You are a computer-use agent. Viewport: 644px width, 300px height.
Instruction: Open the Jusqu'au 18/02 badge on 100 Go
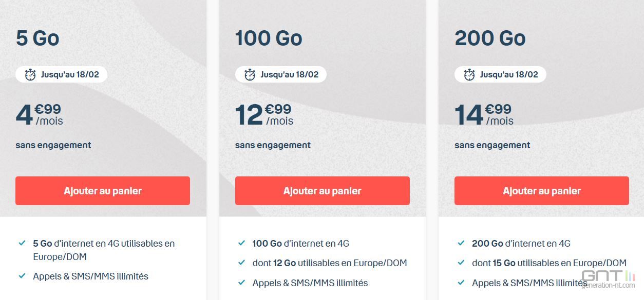(x=280, y=74)
